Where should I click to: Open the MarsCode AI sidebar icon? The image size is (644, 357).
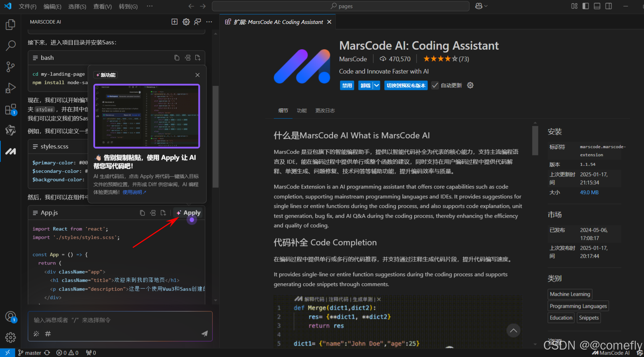[x=11, y=151]
